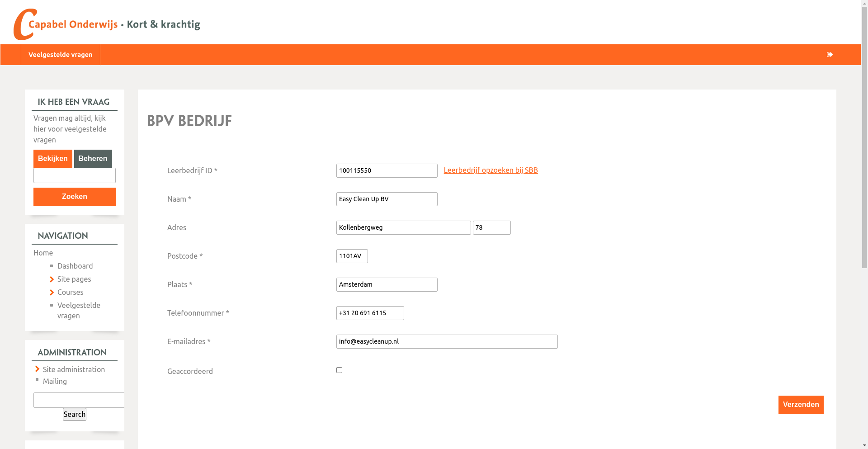Focus the Naam field Easy Clean Up BV
Viewport: 868px width, 449px height.
[387, 199]
